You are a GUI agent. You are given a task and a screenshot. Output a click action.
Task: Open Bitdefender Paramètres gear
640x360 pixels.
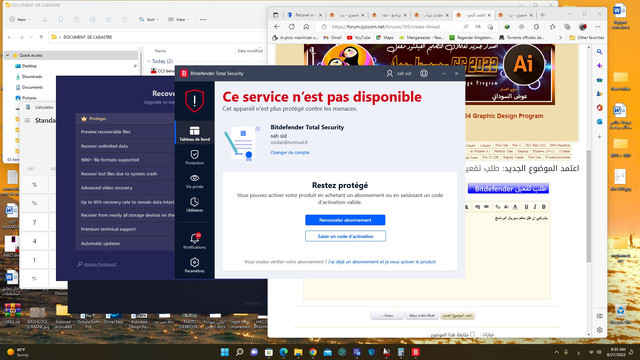194,265
